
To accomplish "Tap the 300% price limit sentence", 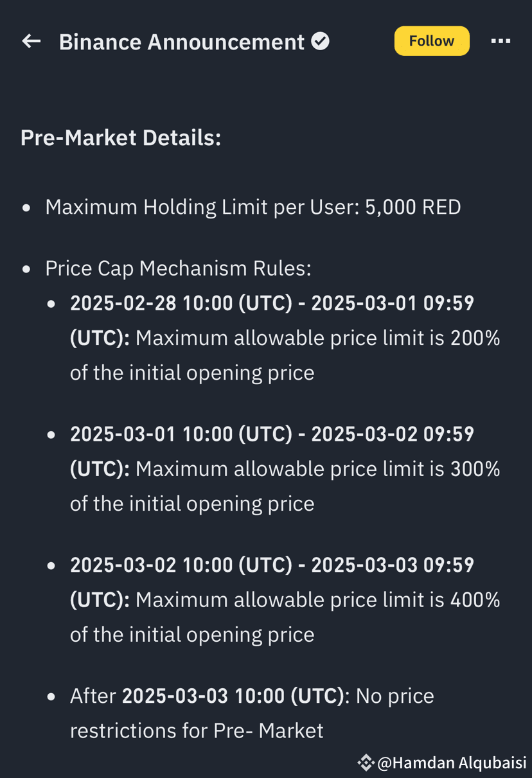I will click(285, 486).
